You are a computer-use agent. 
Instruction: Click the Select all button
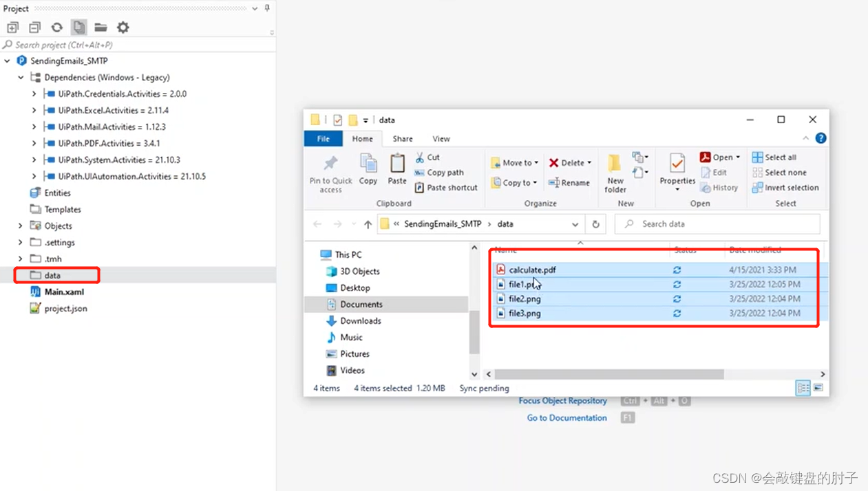pyautogui.click(x=774, y=157)
